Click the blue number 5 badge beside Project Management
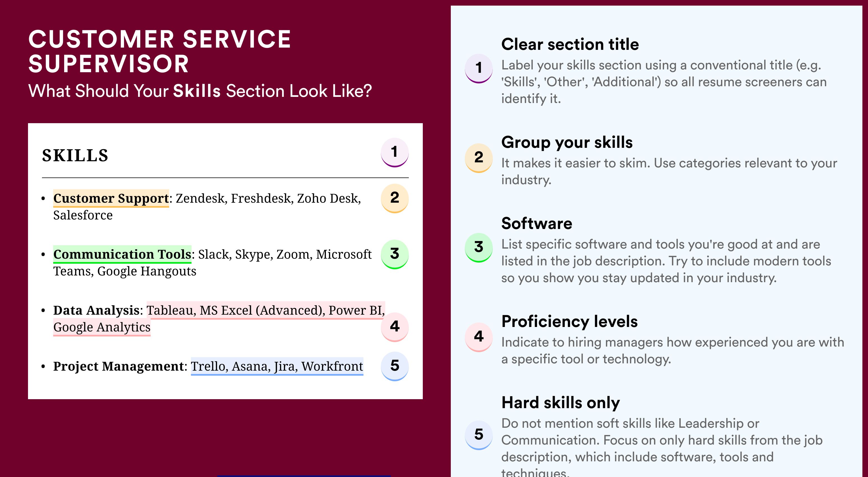Screen dimensions: 868x477 (395, 366)
